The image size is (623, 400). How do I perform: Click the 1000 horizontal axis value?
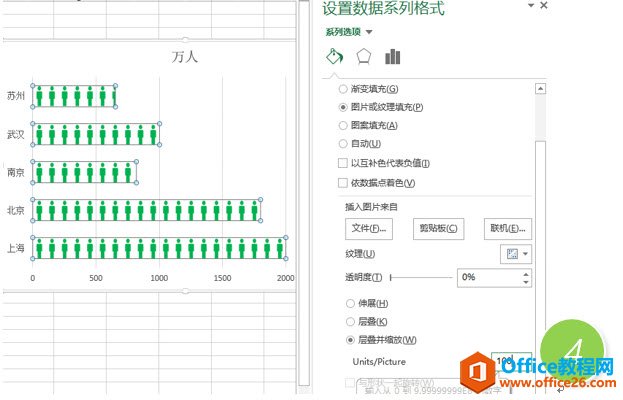point(159,278)
